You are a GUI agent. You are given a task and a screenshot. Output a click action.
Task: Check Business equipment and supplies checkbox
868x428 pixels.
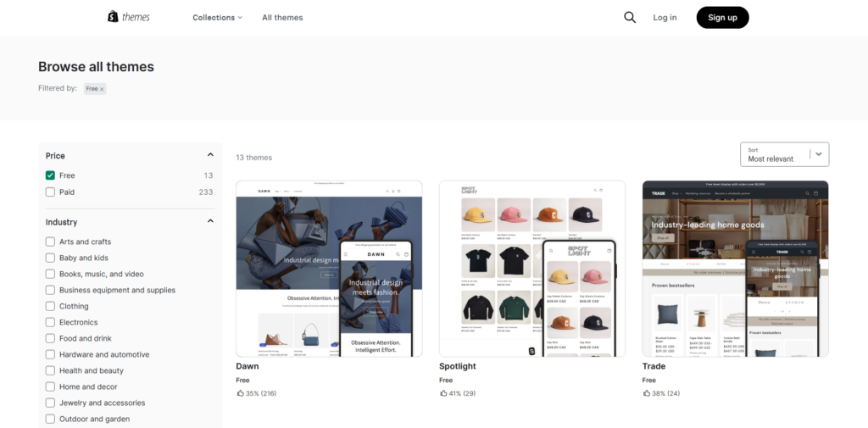[x=50, y=290]
